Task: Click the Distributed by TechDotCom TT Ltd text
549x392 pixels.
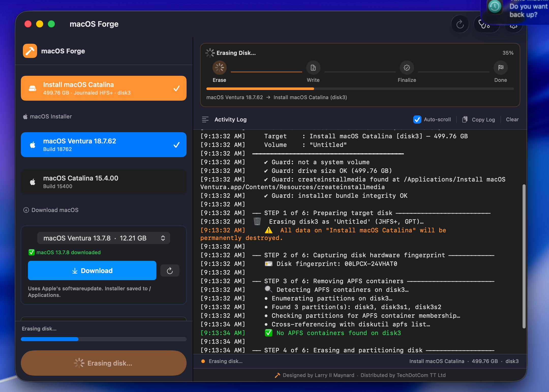Action: (403, 375)
